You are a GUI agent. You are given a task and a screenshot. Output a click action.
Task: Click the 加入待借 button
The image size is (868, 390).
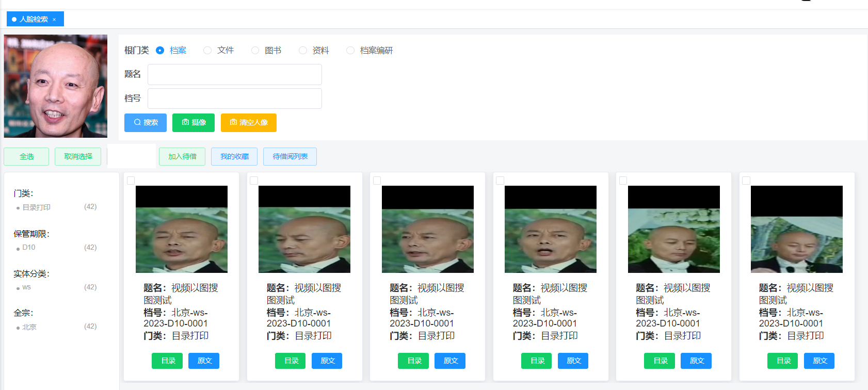[x=182, y=156]
